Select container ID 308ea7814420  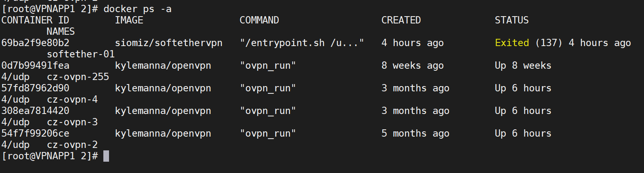click(35, 111)
